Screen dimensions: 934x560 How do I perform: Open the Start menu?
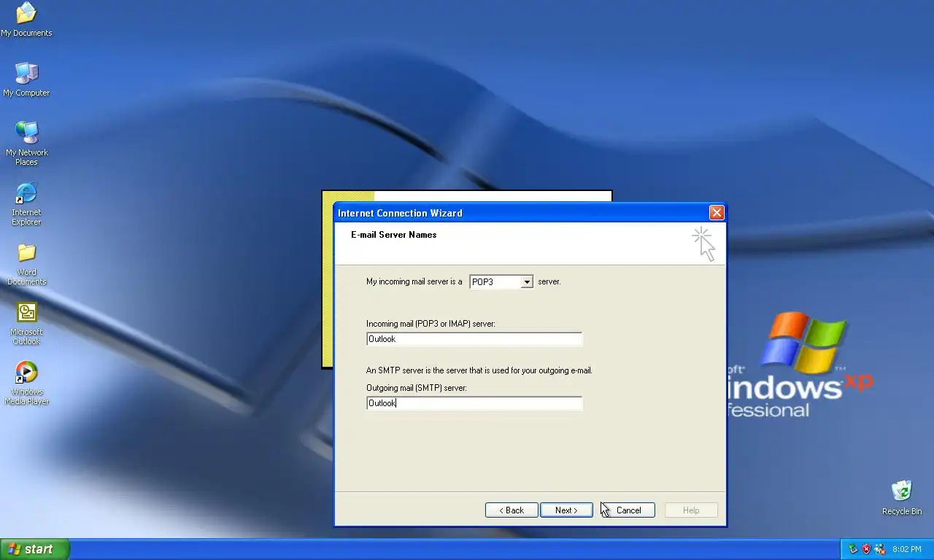click(34, 549)
